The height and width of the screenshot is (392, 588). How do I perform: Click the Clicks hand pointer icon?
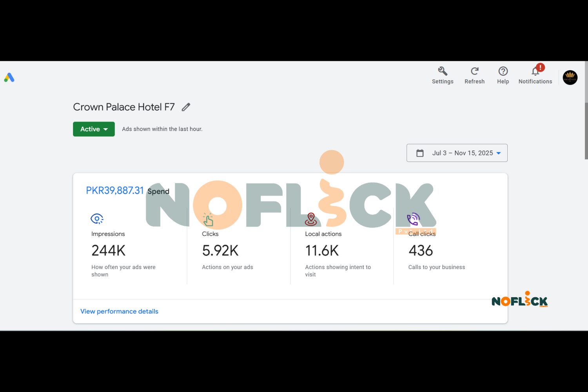[x=208, y=220]
